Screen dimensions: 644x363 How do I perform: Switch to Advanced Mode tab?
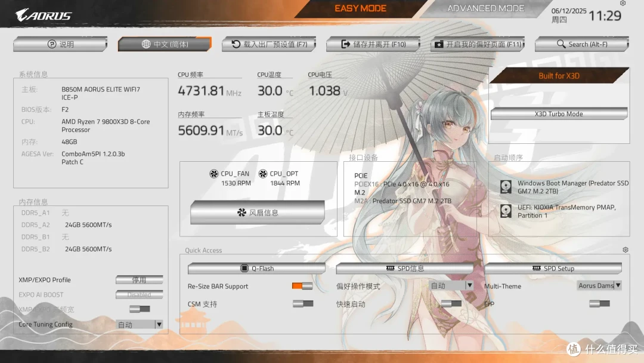tap(485, 8)
